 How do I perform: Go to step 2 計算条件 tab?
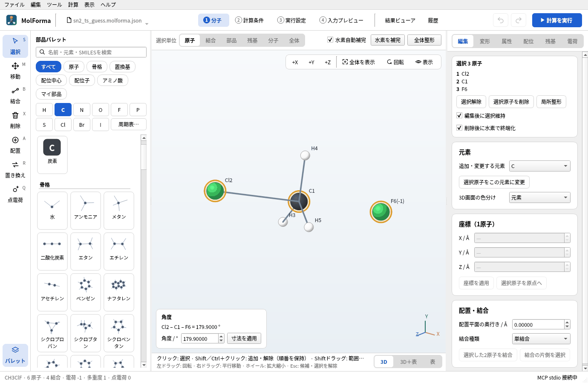coord(250,20)
